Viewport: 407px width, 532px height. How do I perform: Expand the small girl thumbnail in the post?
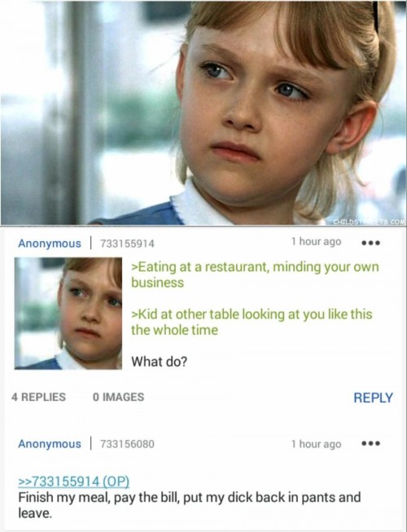[68, 313]
